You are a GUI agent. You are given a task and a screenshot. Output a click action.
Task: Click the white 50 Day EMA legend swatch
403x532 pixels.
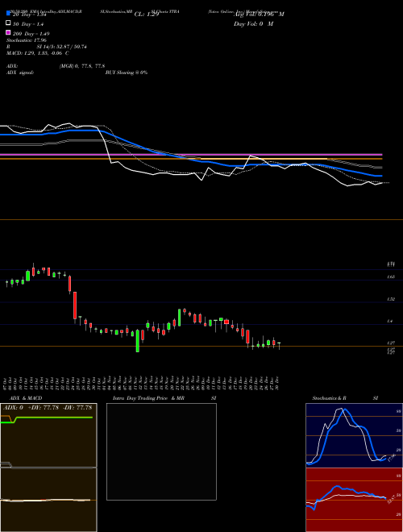9,23
